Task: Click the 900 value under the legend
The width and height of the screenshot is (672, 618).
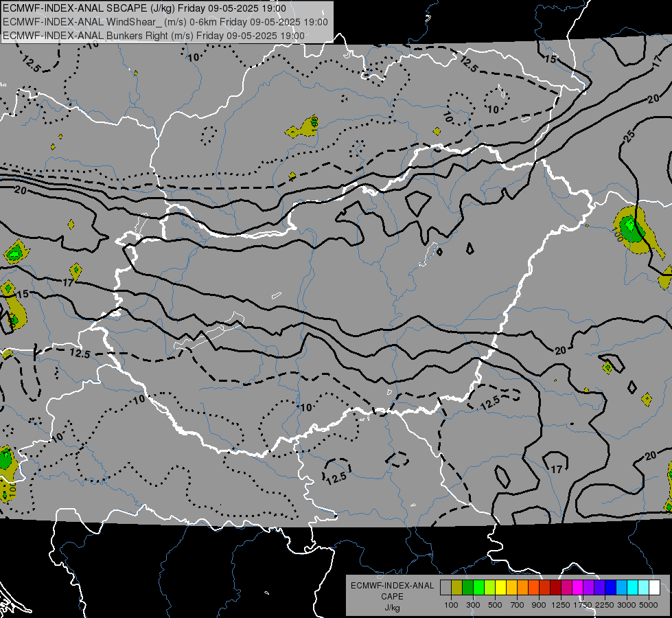Action: [539, 605]
